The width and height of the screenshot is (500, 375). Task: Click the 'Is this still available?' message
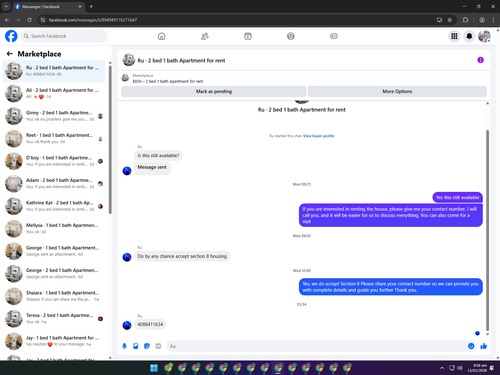[x=158, y=155]
